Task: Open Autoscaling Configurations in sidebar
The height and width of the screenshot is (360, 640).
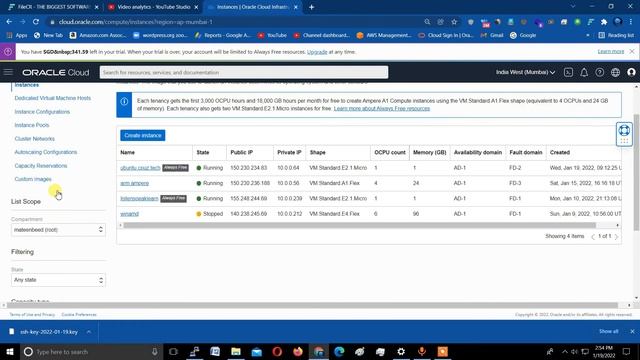Action: [x=46, y=152]
